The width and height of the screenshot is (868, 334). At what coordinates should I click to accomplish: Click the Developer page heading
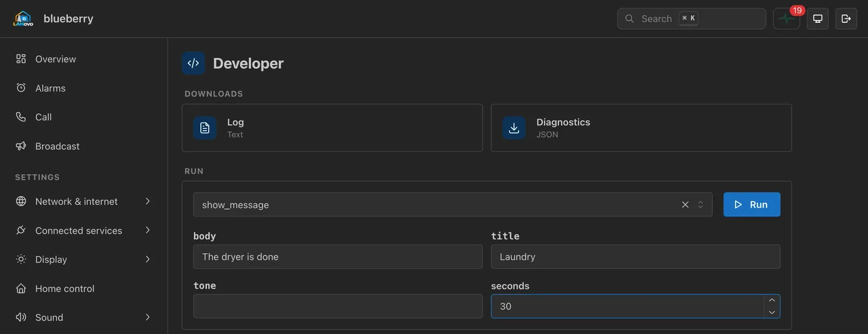pyautogui.click(x=248, y=63)
